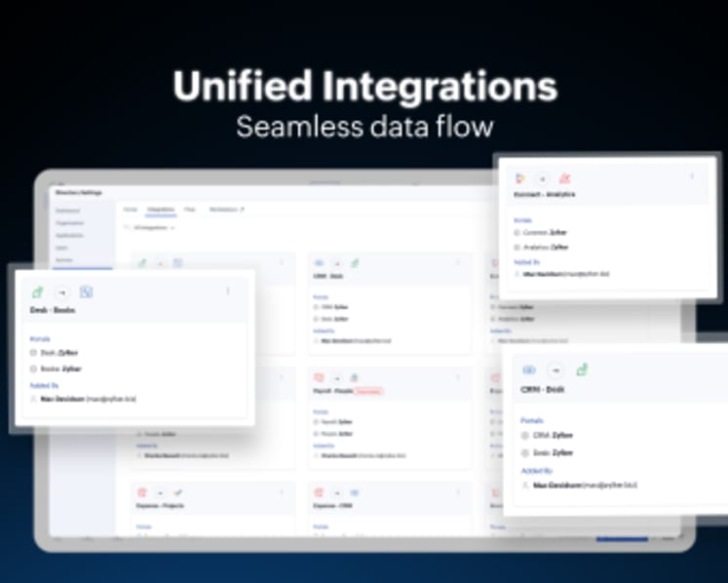Click the Unified Integrations headline
Image resolution: width=728 pixels, height=583 pixels.
click(x=364, y=86)
